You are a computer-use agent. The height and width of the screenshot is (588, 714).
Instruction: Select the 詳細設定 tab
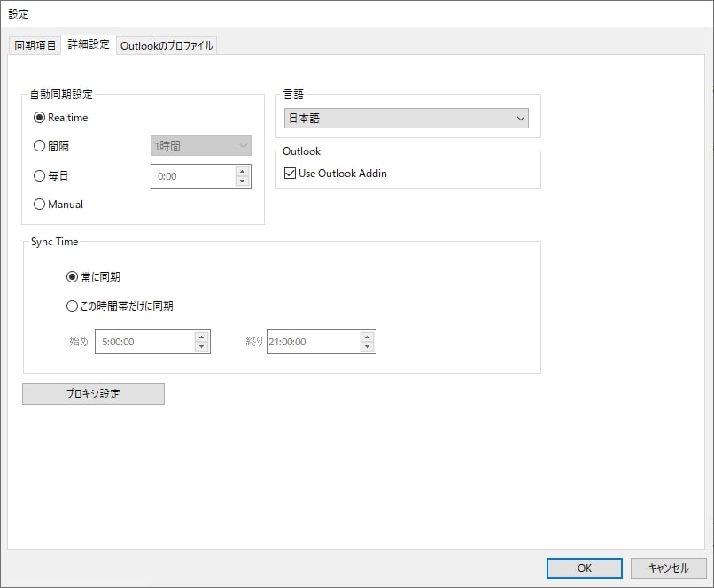(89, 44)
